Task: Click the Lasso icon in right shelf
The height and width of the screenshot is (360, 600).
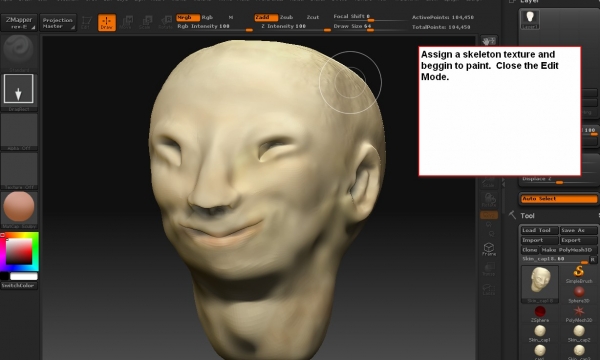Action: tap(489, 289)
